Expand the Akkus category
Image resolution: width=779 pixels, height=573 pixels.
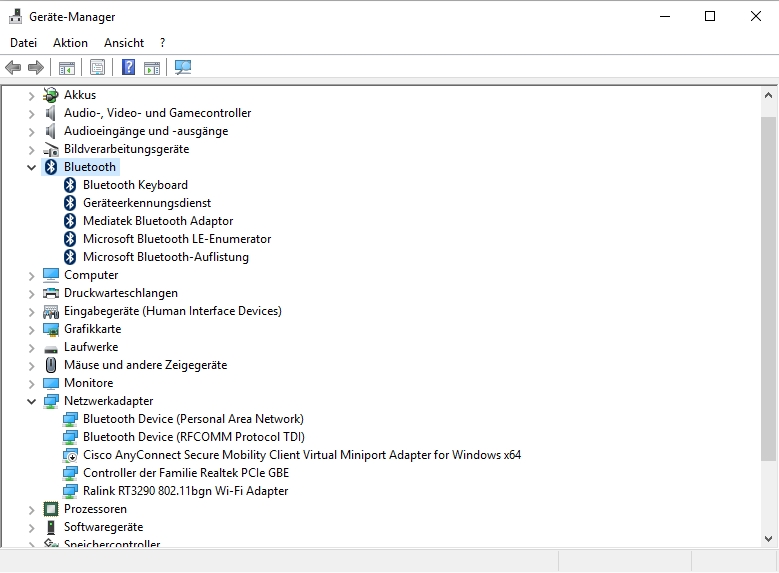(31, 95)
